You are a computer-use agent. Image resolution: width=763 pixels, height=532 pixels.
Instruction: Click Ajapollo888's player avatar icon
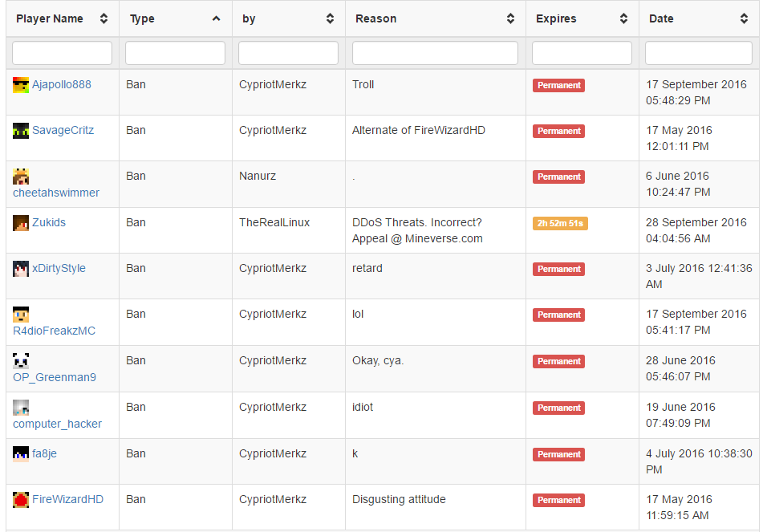click(x=21, y=85)
